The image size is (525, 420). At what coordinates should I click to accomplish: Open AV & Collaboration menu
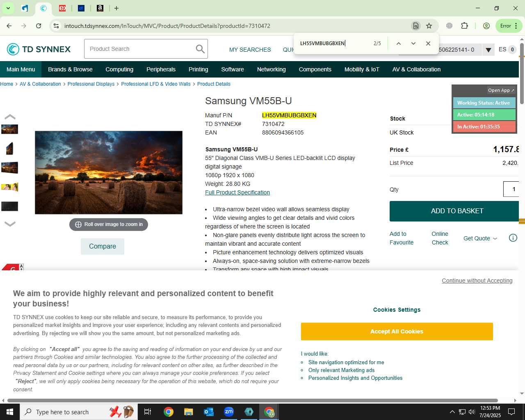(x=416, y=69)
